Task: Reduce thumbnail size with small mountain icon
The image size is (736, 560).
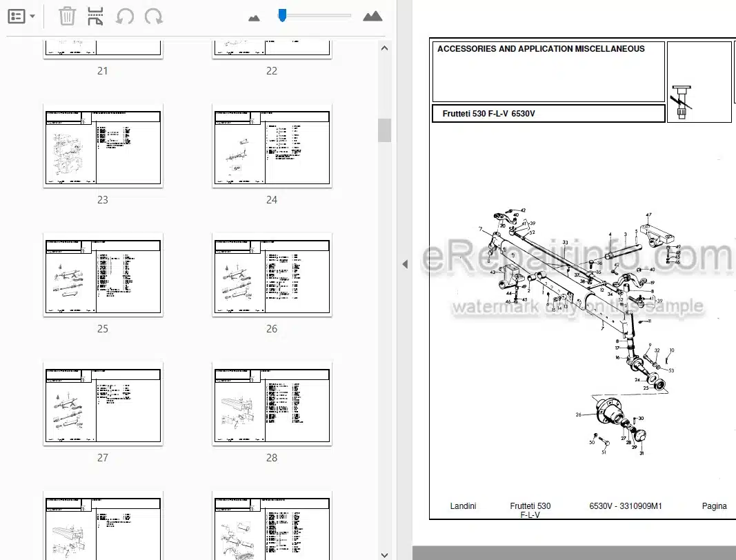Action: tap(254, 18)
